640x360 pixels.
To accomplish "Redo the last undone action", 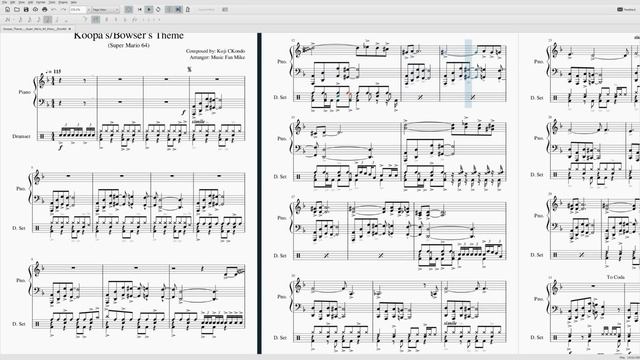I will coord(63,9).
